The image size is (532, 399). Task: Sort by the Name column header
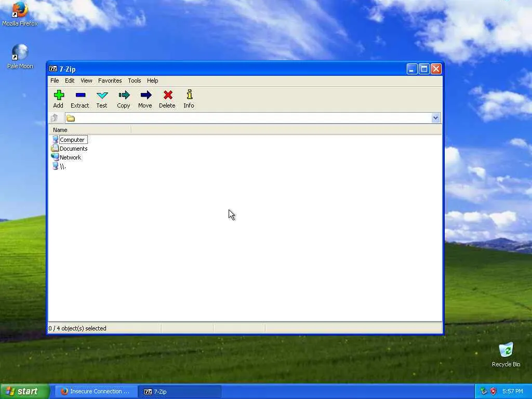pos(90,130)
